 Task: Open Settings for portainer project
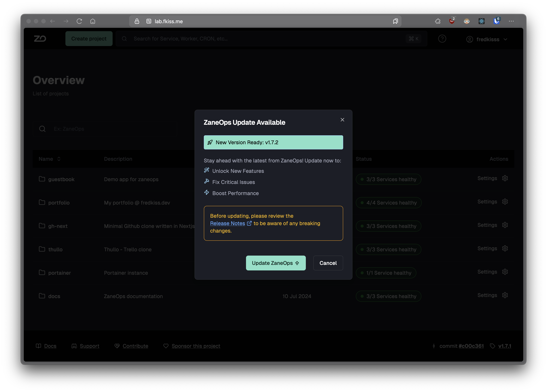click(x=493, y=272)
